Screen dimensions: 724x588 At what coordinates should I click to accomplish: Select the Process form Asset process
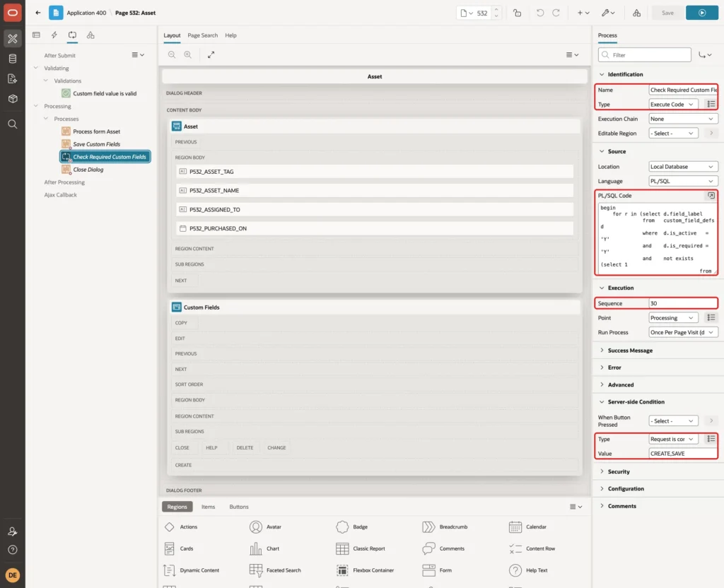click(96, 131)
